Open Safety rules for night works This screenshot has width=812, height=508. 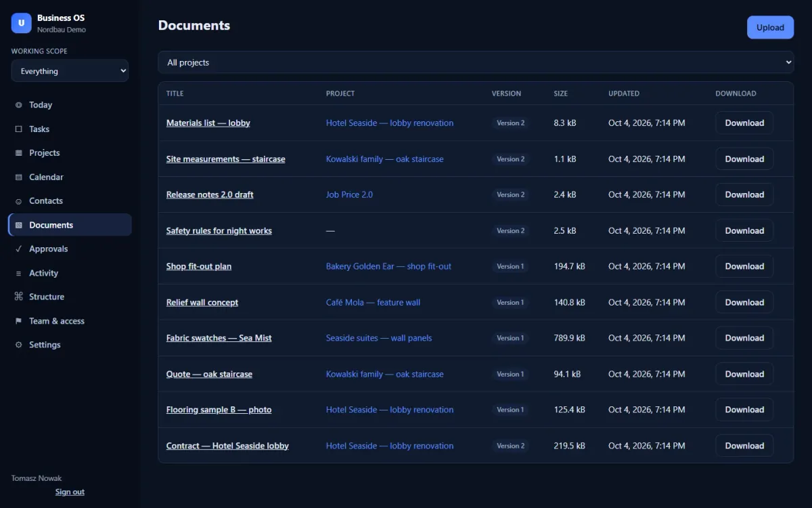(x=219, y=231)
